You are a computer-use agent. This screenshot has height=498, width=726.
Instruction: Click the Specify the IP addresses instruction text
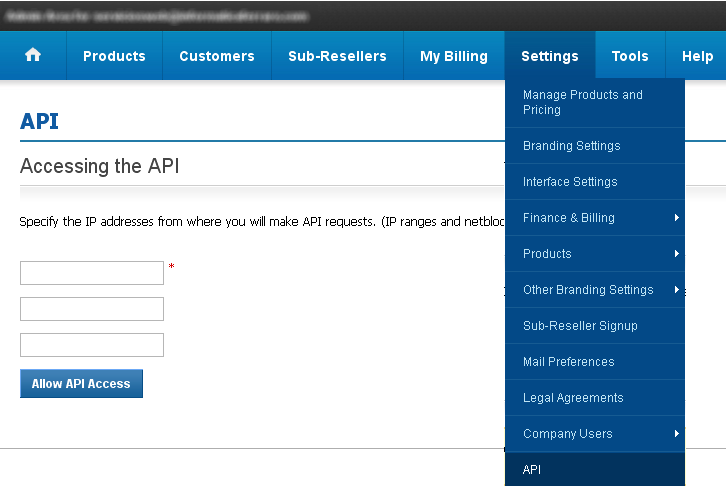(x=262, y=222)
